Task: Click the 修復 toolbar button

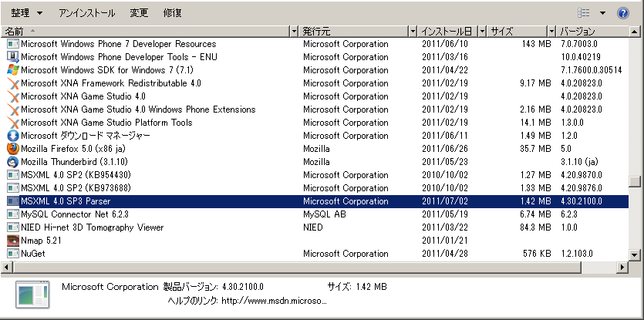Action: pos(173,13)
